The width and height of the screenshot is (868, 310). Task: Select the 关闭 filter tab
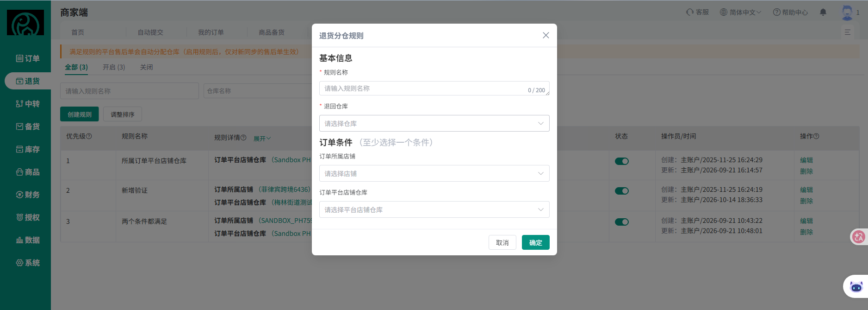146,67
